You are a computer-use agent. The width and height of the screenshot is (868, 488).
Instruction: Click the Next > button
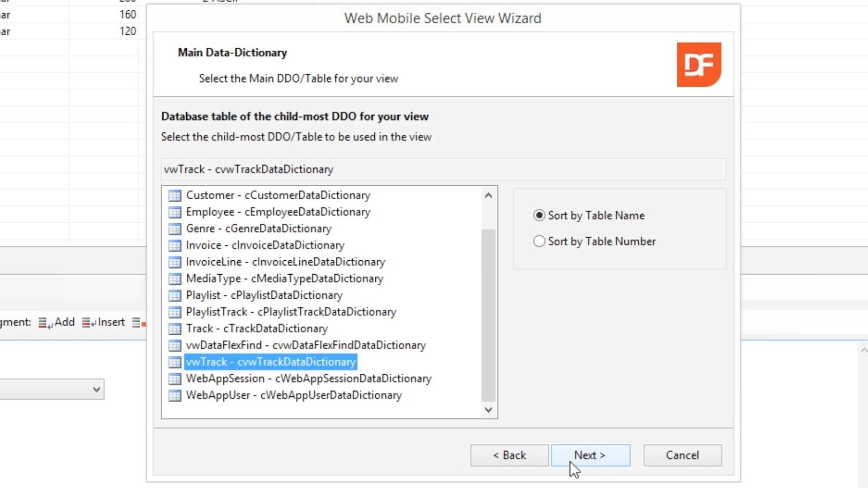(x=590, y=455)
